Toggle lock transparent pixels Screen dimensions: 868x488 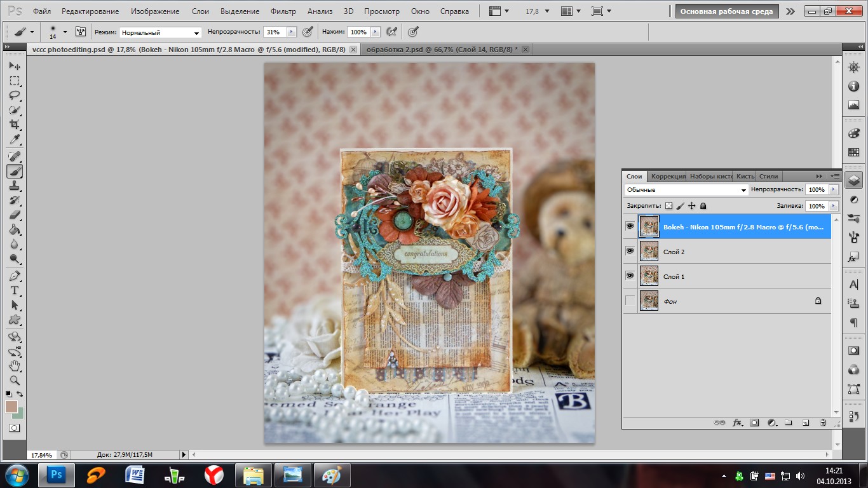[668, 206]
